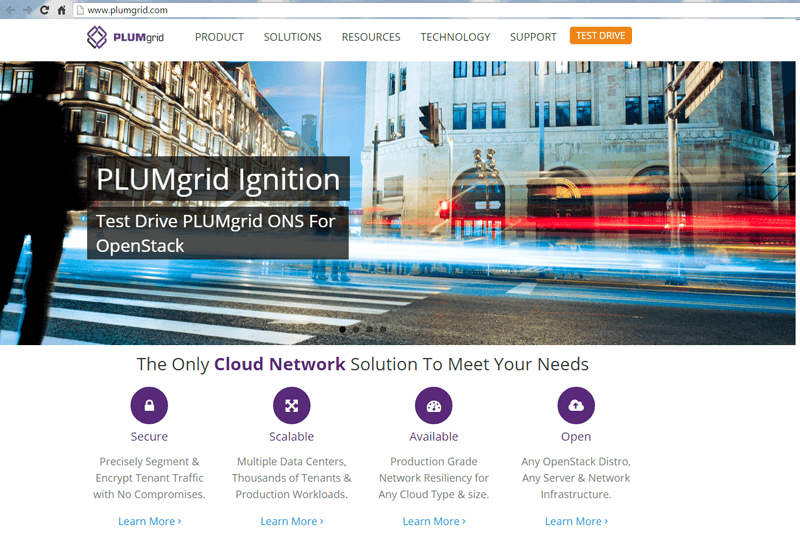Image resolution: width=800 pixels, height=543 pixels.
Task: Open the TECHNOLOGY menu
Action: [x=455, y=37]
